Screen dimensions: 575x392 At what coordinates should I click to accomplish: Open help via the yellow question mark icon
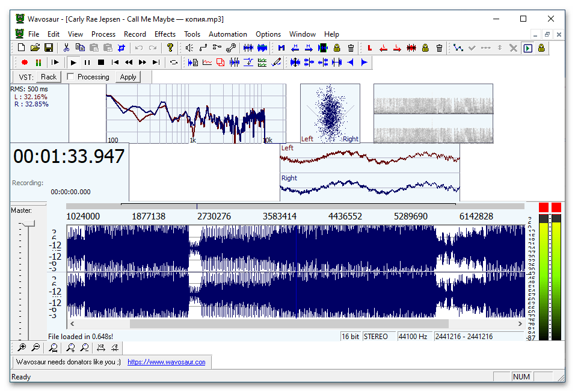point(170,47)
